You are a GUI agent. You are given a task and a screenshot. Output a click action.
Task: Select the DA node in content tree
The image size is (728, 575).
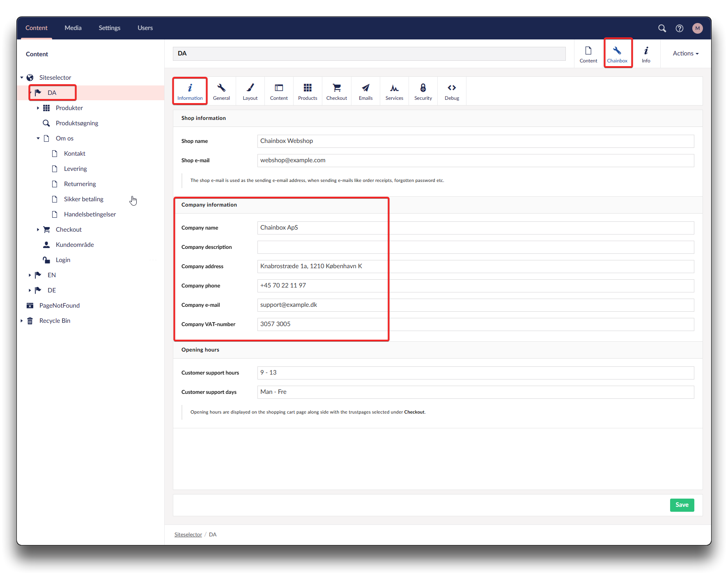(x=52, y=93)
